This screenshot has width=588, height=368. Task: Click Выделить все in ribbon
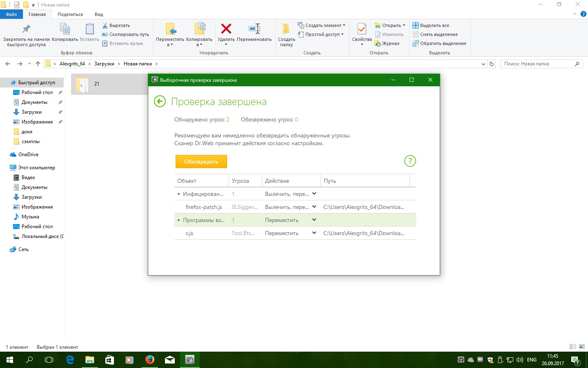pos(431,25)
